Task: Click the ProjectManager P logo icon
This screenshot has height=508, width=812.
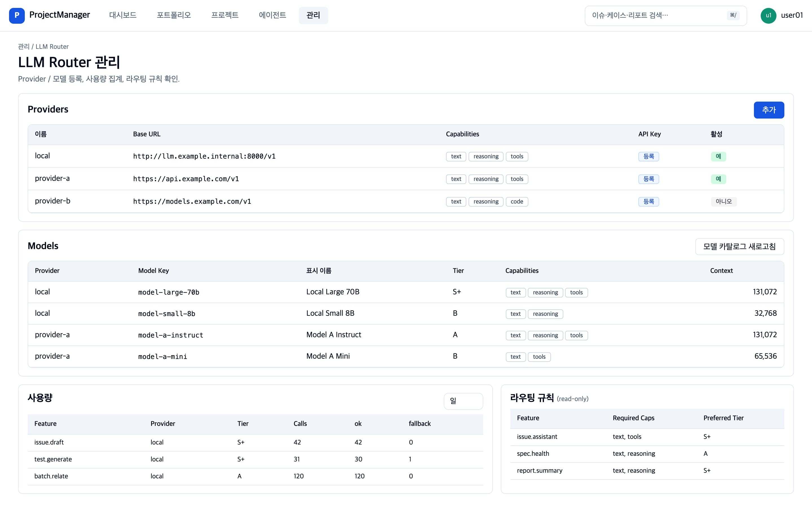Action: 17,16
